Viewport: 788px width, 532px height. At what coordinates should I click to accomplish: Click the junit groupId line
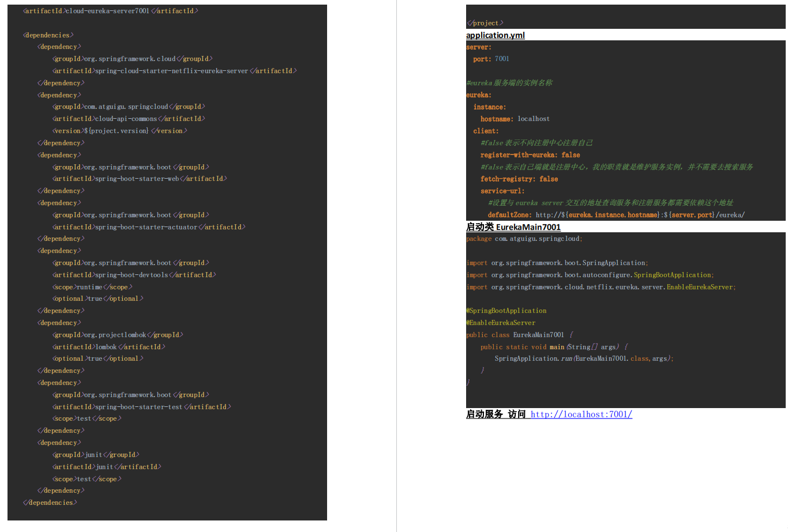tap(96, 455)
